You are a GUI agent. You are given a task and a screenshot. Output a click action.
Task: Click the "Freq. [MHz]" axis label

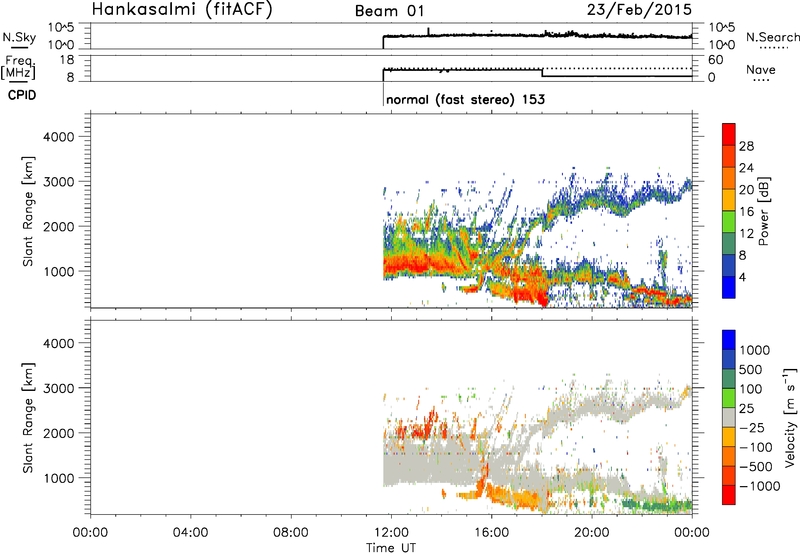(x=19, y=67)
